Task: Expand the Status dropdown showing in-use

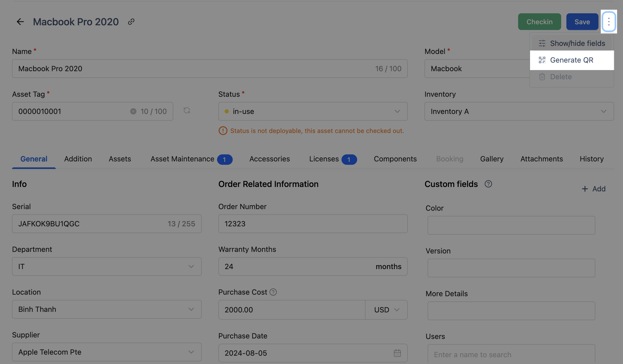Action: pyautogui.click(x=313, y=111)
